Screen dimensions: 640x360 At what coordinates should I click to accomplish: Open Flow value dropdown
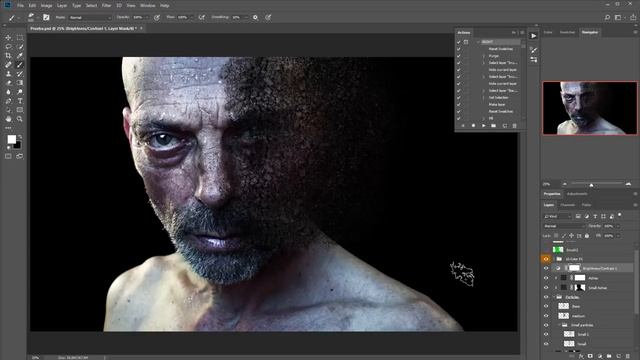(191, 18)
